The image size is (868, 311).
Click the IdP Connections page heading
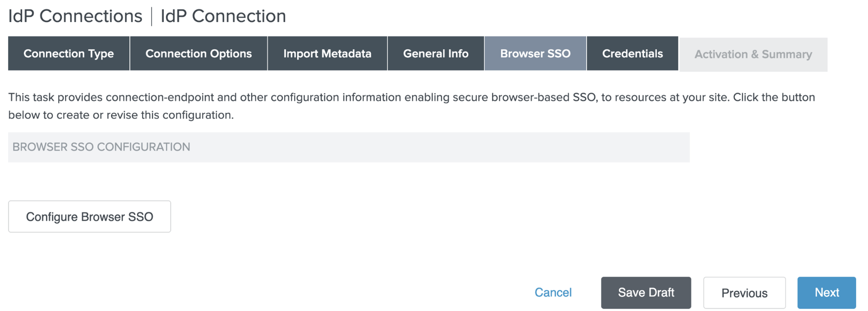point(75,16)
